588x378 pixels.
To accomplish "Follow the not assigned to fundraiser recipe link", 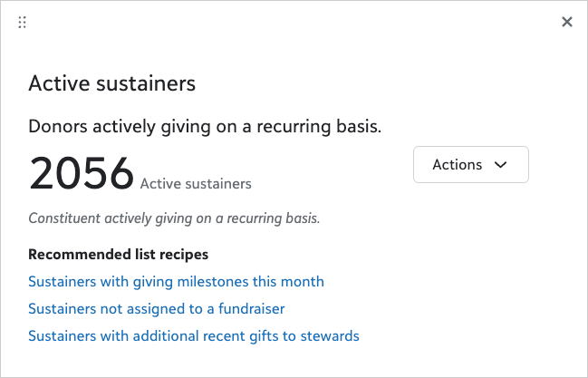I will point(157,309).
